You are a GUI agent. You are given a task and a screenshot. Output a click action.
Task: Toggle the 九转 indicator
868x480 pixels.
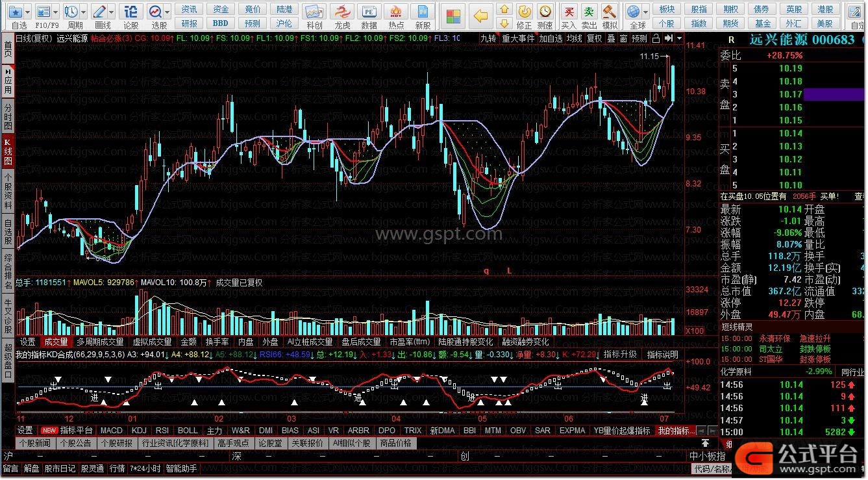pyautogui.click(x=488, y=38)
